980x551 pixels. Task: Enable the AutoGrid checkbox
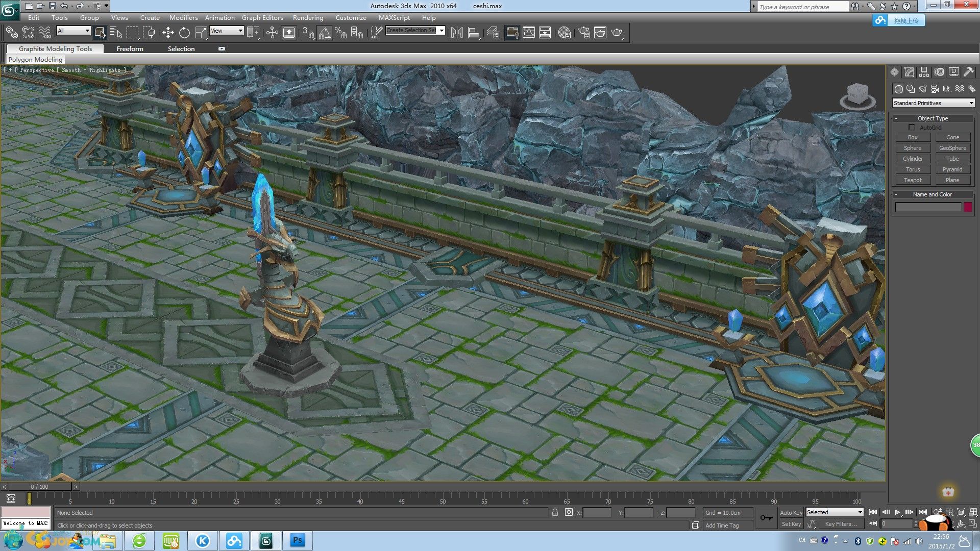pyautogui.click(x=912, y=128)
